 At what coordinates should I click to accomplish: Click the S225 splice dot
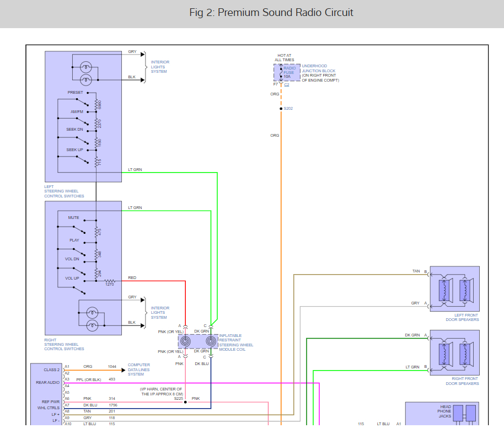185,402
